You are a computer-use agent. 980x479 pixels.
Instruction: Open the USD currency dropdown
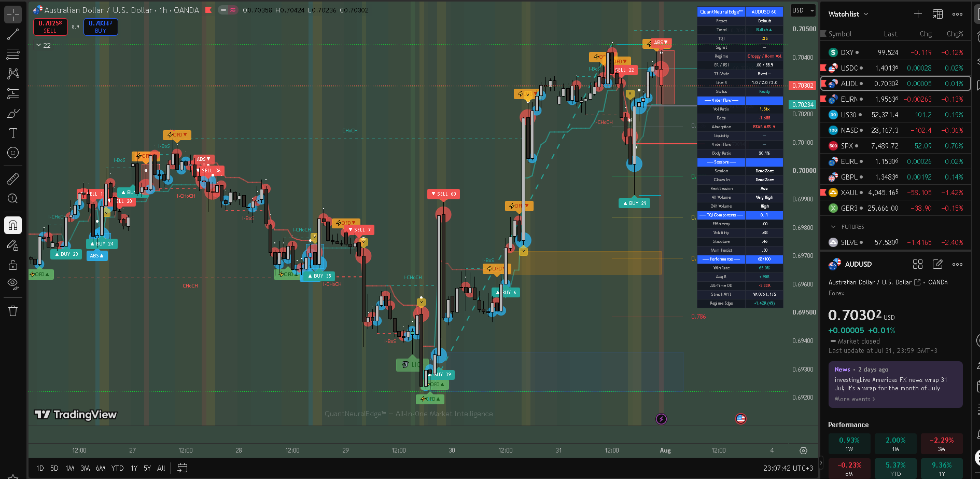[x=803, y=10]
